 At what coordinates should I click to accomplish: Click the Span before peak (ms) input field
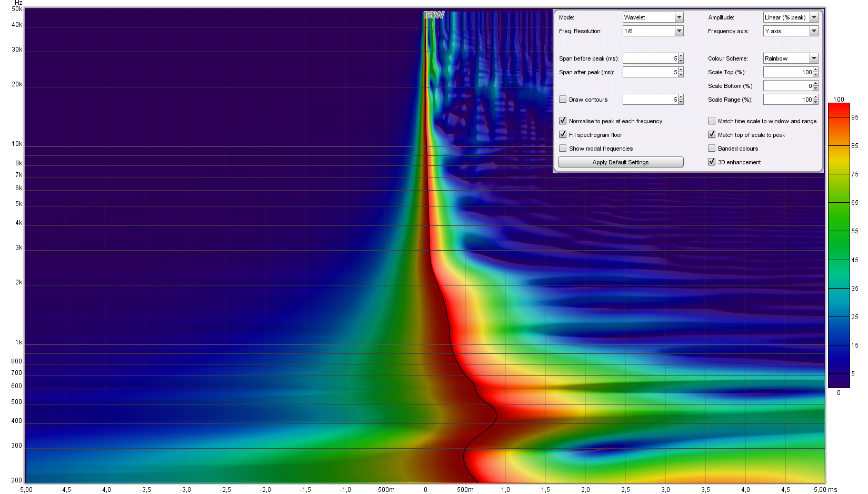(650, 58)
